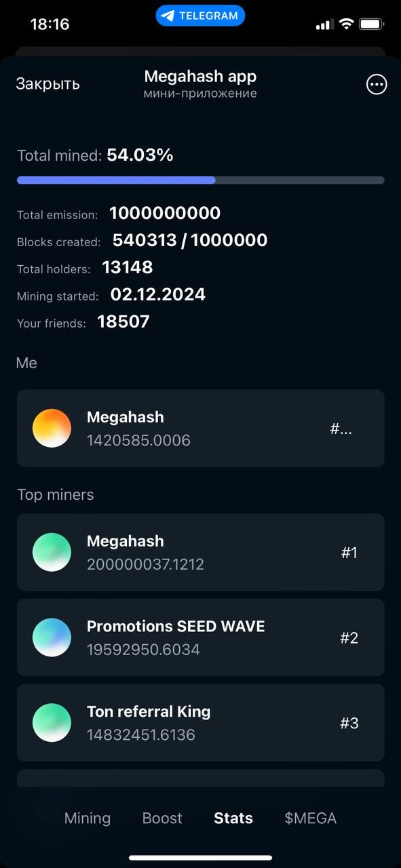Select the Stats tab
This screenshot has height=868, width=401.
[x=233, y=818]
